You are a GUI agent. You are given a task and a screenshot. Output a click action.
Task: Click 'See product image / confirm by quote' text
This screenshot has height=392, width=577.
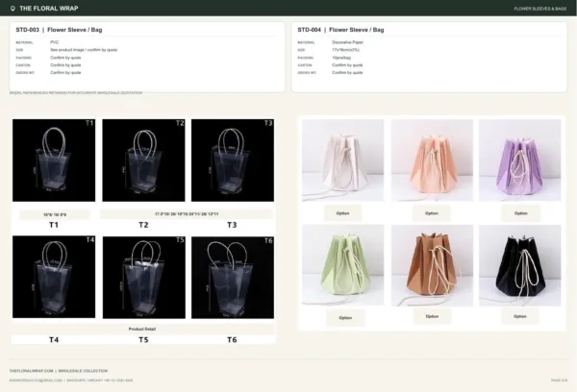[84, 50]
